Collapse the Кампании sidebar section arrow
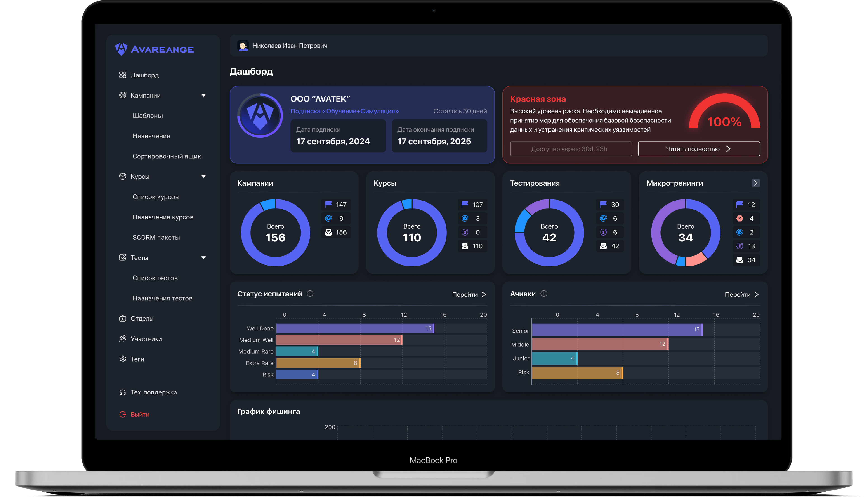This screenshot has height=497, width=868. (204, 96)
